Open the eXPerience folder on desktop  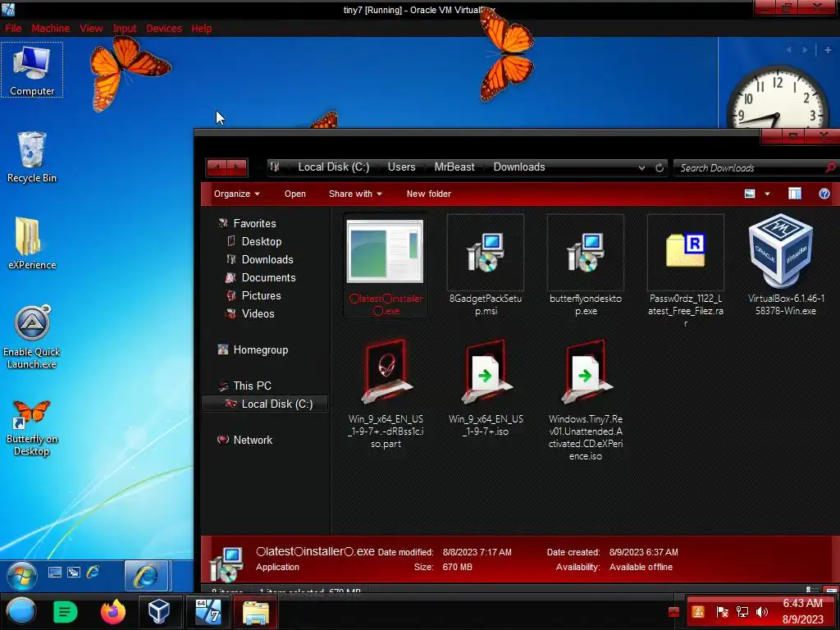coord(32,243)
